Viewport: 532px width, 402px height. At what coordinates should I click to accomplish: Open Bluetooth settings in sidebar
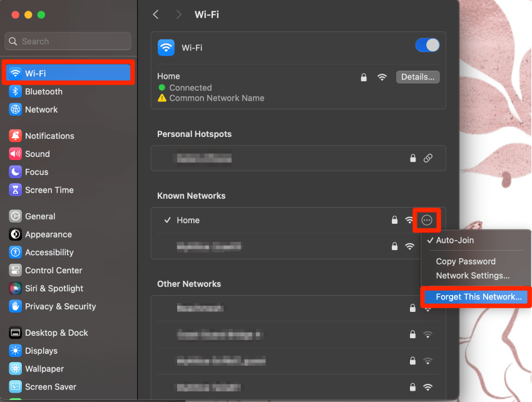click(43, 91)
